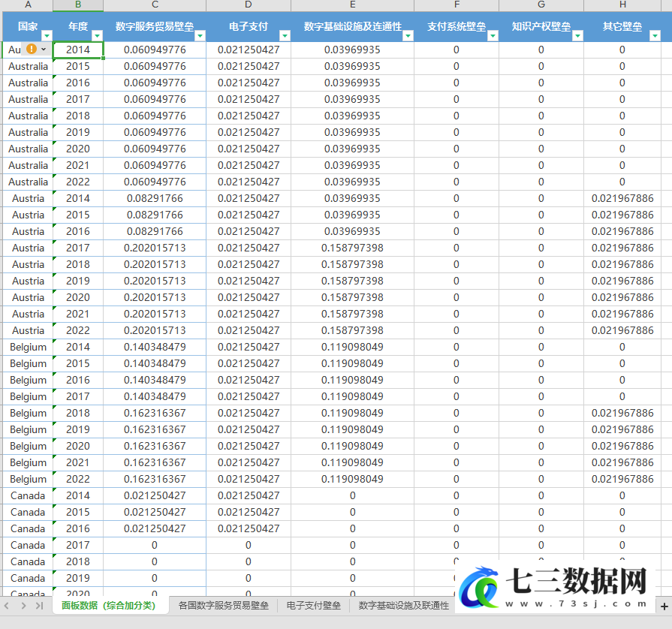The width and height of the screenshot is (672, 629).
Task: Select column F header
Action: coord(457,5)
